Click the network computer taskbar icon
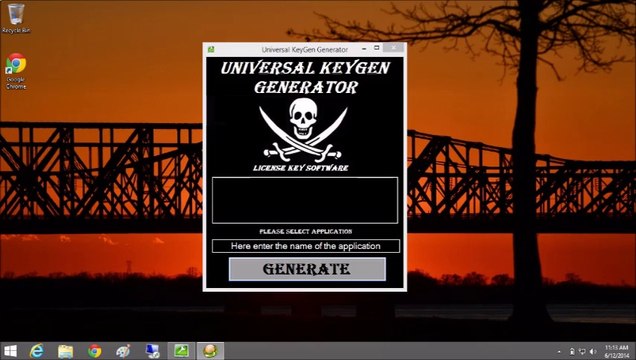 [x=153, y=351]
